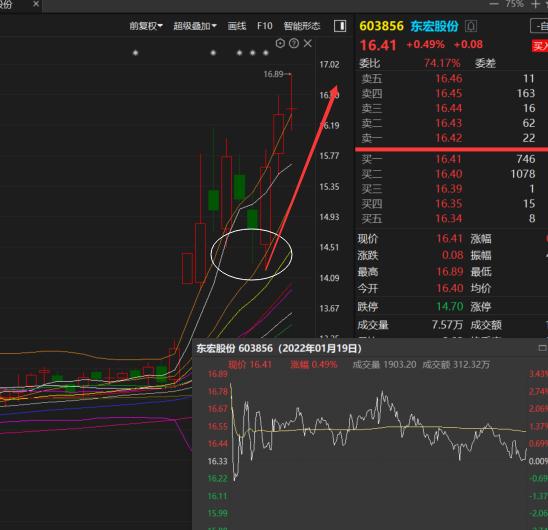Click the 现价 16.41 label in popup
The width and height of the screenshot is (548, 530).
click(x=250, y=365)
